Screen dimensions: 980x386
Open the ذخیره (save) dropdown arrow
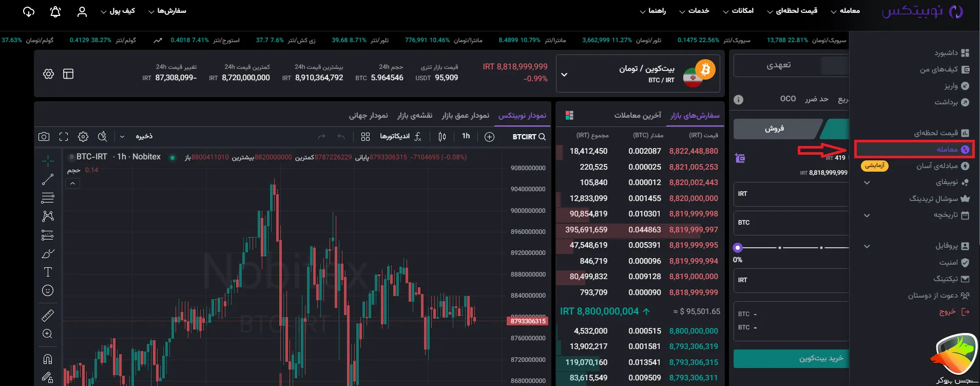pyautogui.click(x=122, y=137)
